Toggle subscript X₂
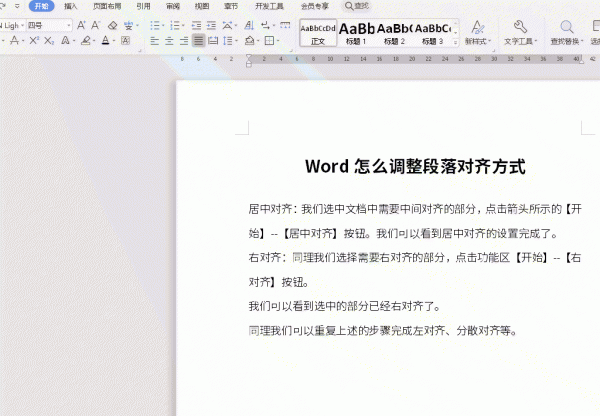The height and width of the screenshot is (416, 600). tap(49, 40)
